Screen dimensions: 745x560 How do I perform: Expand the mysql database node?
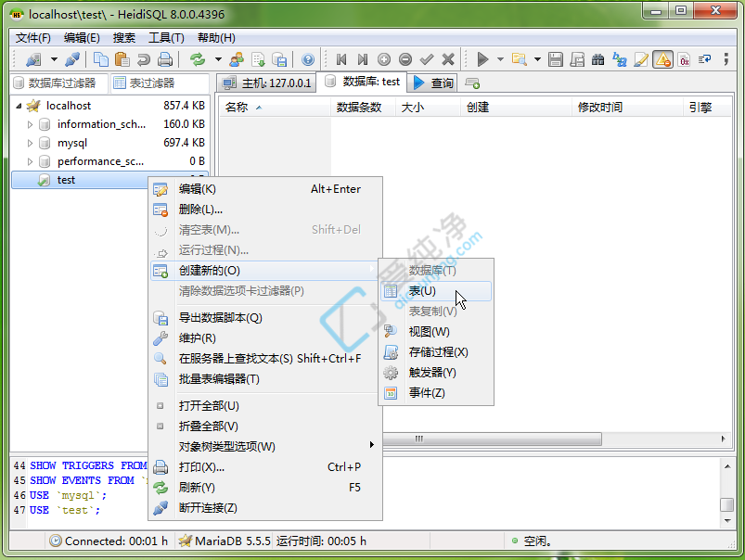click(x=30, y=143)
